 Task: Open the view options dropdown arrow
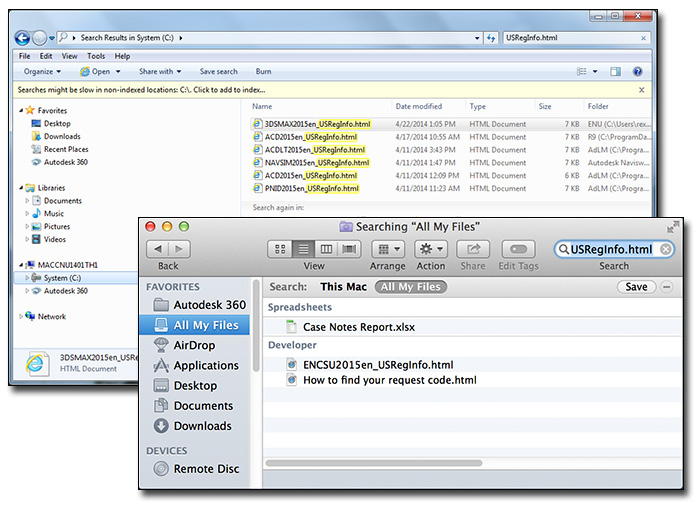pyautogui.click(x=595, y=71)
